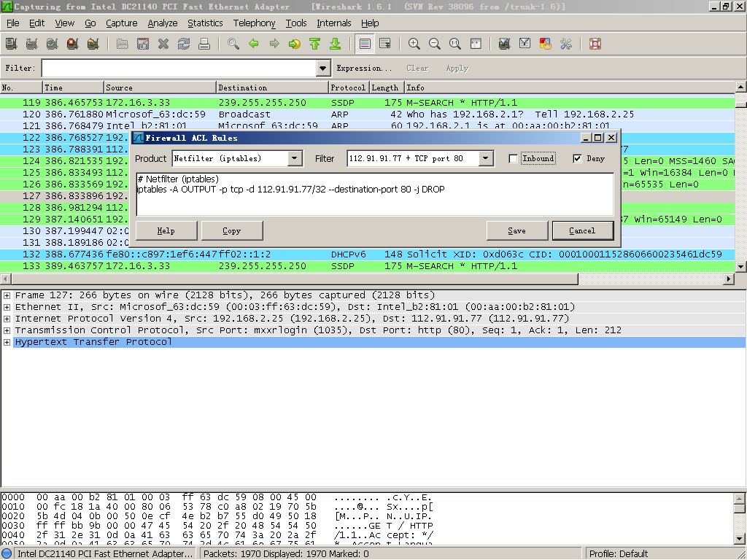Reset zoom to normal size
The image size is (747, 560).
(455, 44)
